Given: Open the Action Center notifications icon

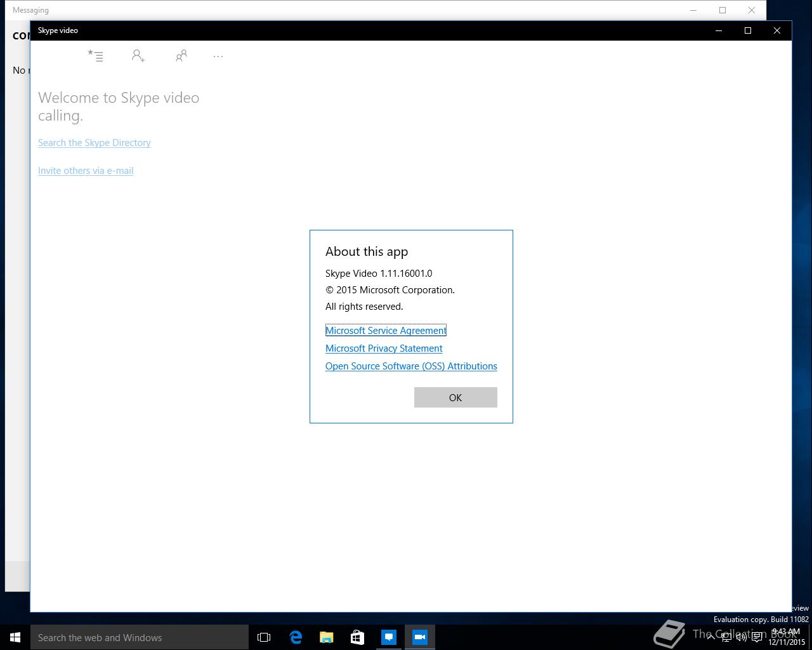Looking at the screenshot, I should [757, 637].
